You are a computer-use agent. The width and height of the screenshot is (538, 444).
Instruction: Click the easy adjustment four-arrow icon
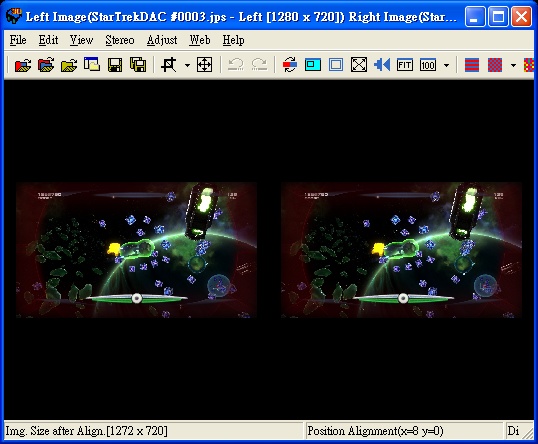pos(204,65)
